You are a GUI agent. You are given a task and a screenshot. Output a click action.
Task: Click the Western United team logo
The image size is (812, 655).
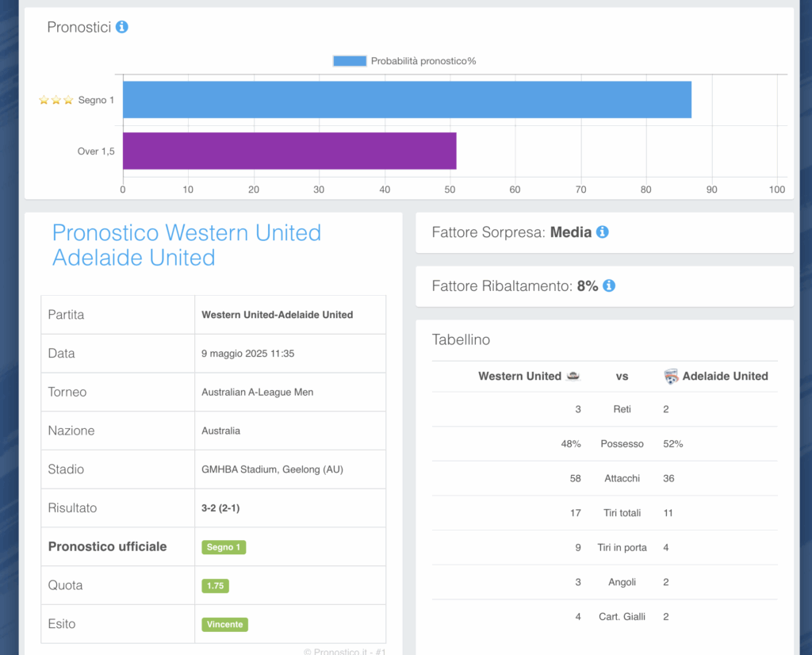[x=573, y=376]
